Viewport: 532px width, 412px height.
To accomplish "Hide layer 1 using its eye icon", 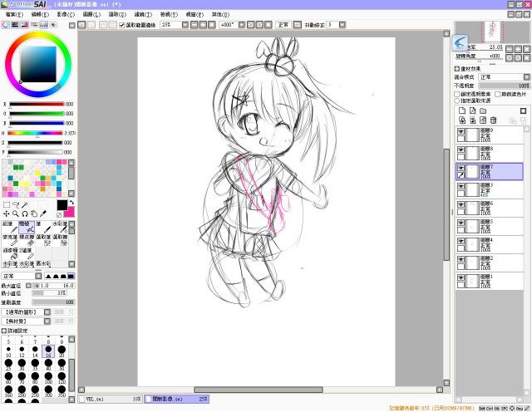I will click(x=461, y=277).
